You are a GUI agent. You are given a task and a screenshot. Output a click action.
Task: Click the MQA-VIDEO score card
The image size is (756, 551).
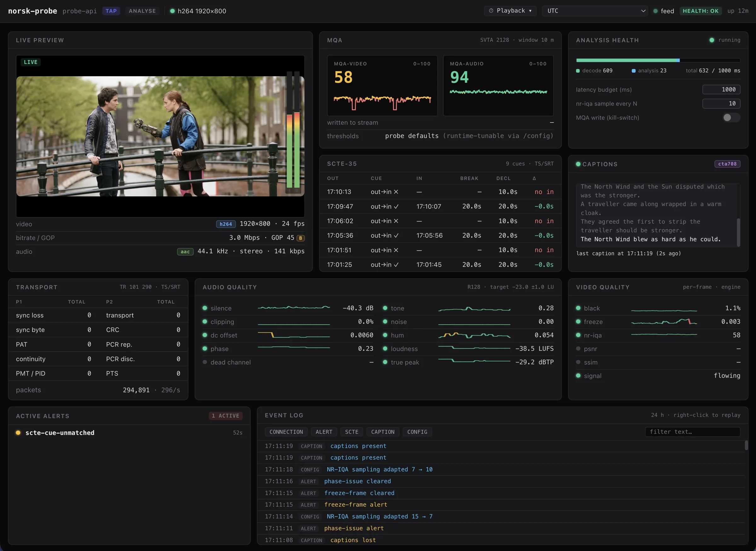point(382,86)
